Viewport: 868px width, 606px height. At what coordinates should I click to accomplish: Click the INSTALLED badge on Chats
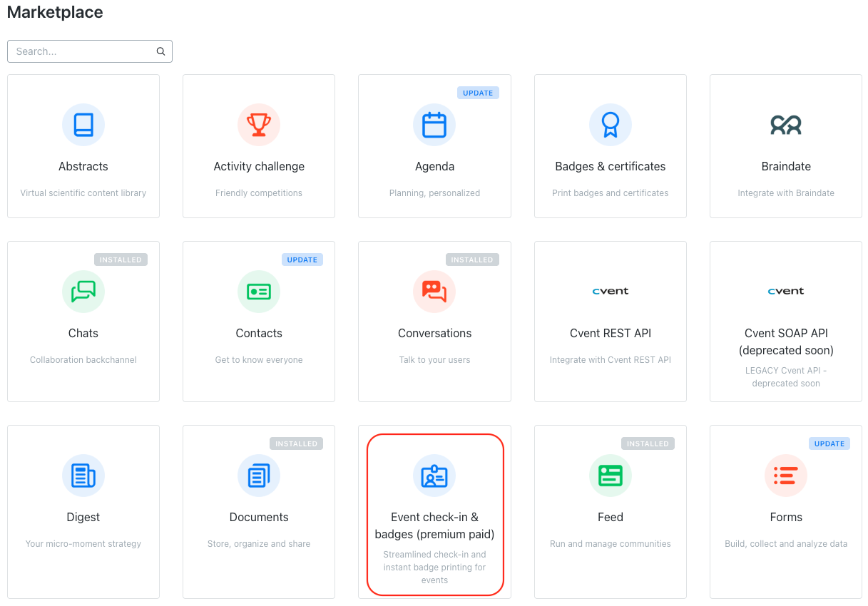click(121, 260)
